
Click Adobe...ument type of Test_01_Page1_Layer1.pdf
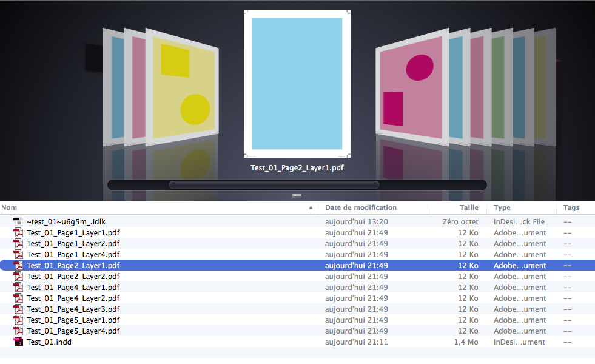(x=519, y=233)
